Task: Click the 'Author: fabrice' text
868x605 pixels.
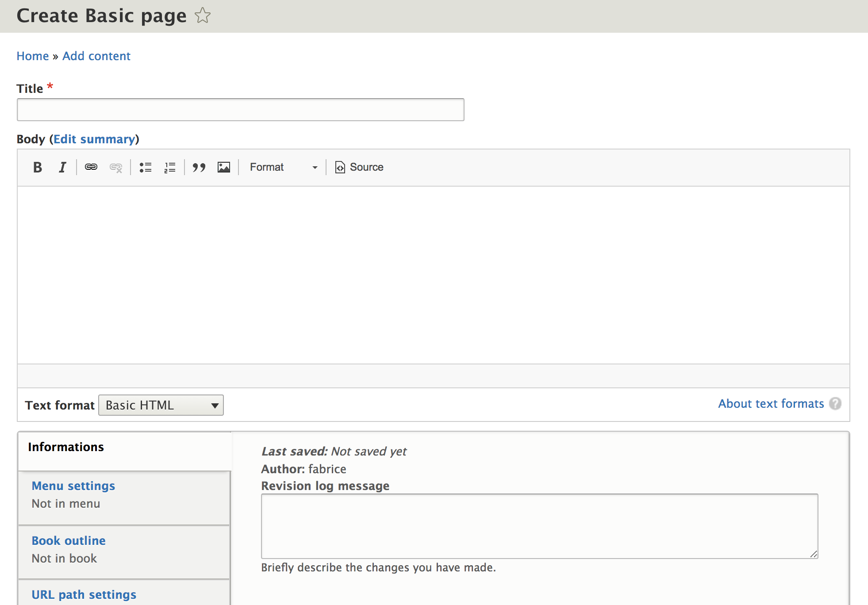Action: coord(304,469)
